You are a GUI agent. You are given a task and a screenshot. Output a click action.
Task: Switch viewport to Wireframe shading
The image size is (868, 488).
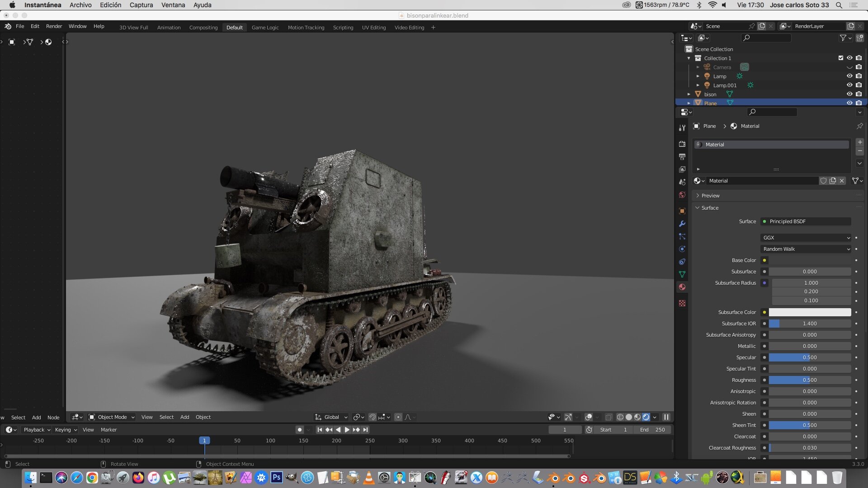(620, 417)
